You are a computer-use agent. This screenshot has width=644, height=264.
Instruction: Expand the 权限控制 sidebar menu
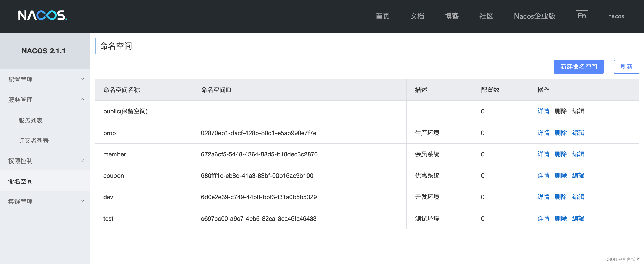(x=45, y=161)
